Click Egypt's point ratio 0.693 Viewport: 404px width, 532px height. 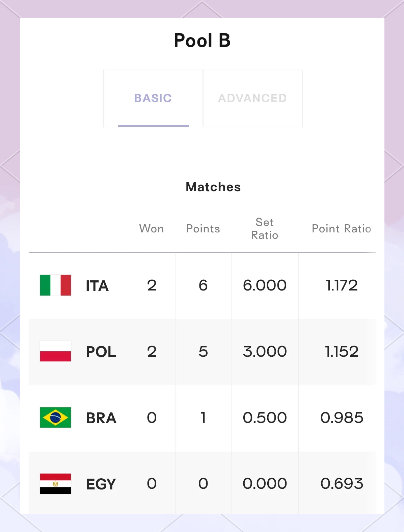point(342,484)
